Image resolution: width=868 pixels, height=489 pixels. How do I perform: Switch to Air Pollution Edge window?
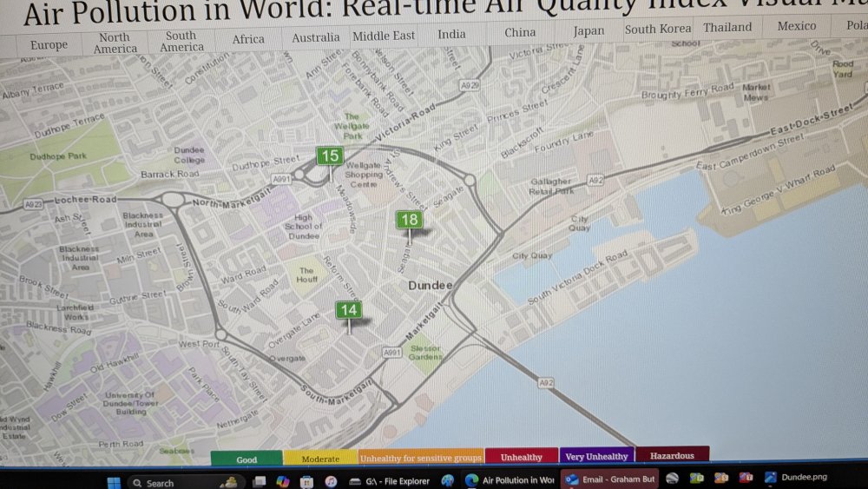click(510, 480)
